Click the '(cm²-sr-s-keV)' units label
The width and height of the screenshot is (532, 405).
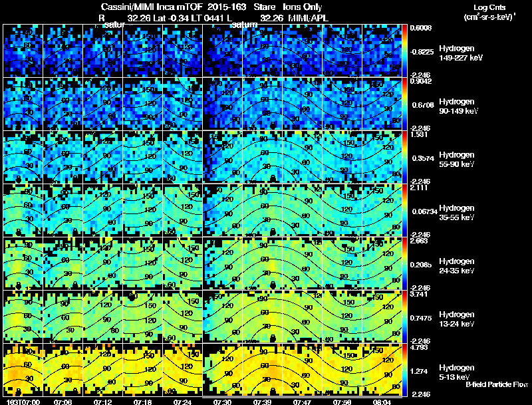[489, 17]
